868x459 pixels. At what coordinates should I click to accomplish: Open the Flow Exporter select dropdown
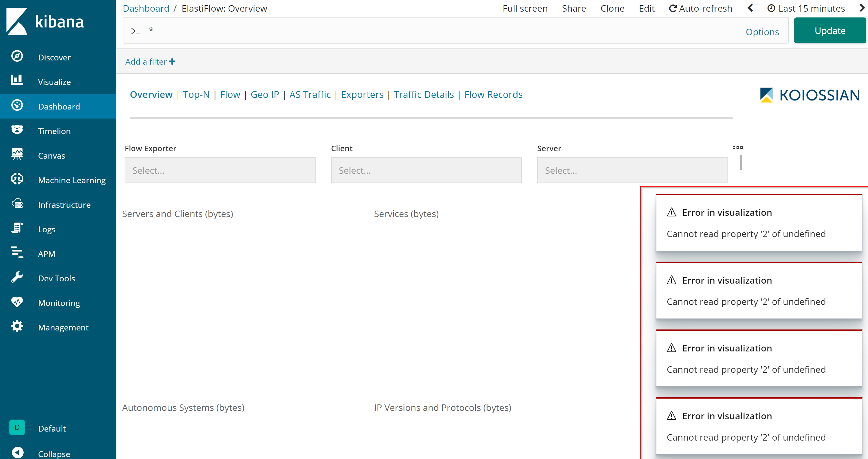pos(220,170)
